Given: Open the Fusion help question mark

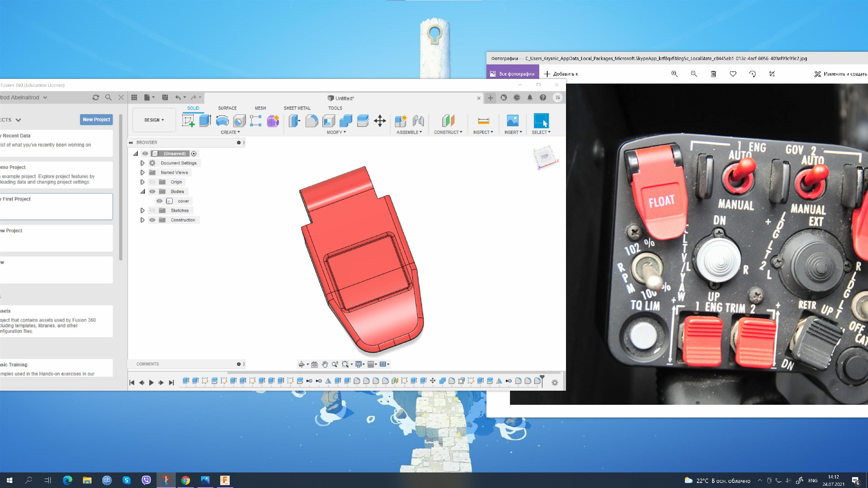Looking at the screenshot, I should tap(543, 97).
